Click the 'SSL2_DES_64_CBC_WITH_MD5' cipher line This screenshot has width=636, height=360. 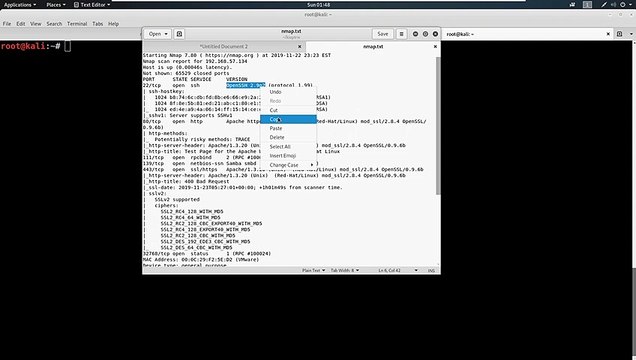196,247
